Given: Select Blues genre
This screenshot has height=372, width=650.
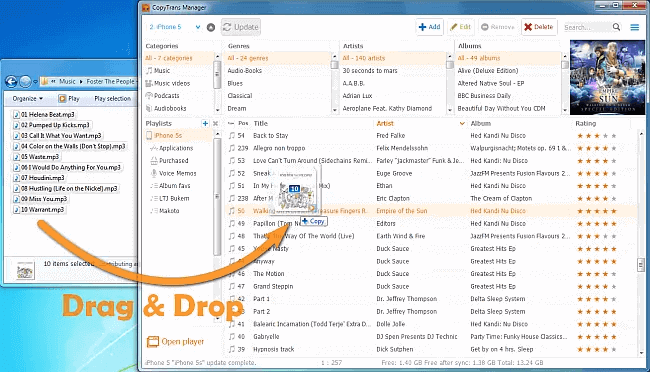Looking at the screenshot, I should click(235, 83).
